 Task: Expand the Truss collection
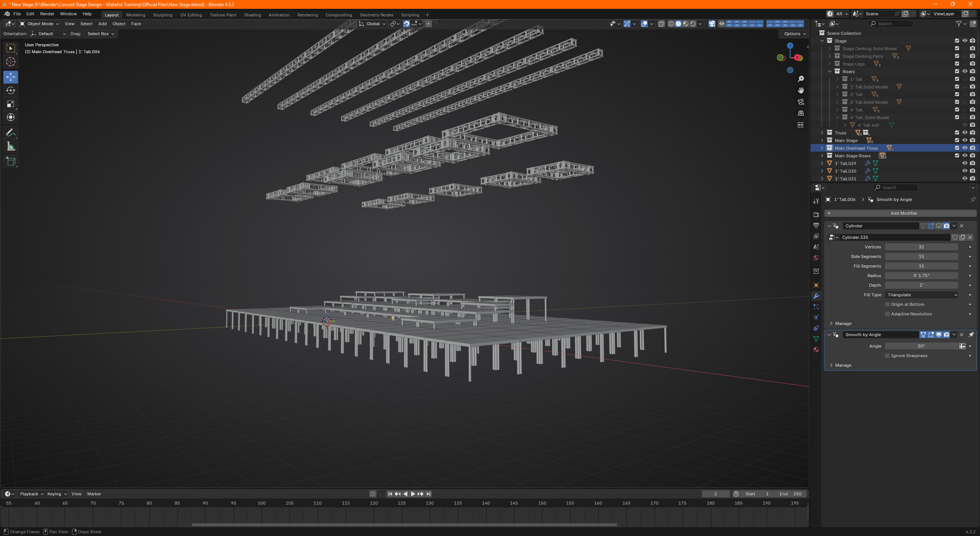(822, 132)
